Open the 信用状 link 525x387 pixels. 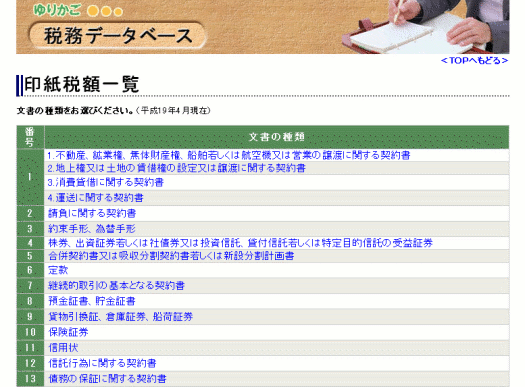[x=63, y=347]
